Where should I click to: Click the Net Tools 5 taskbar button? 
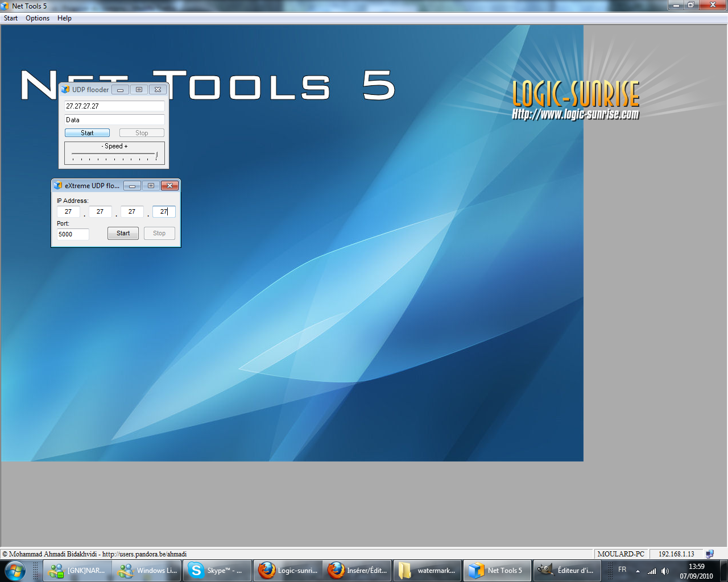coord(498,571)
